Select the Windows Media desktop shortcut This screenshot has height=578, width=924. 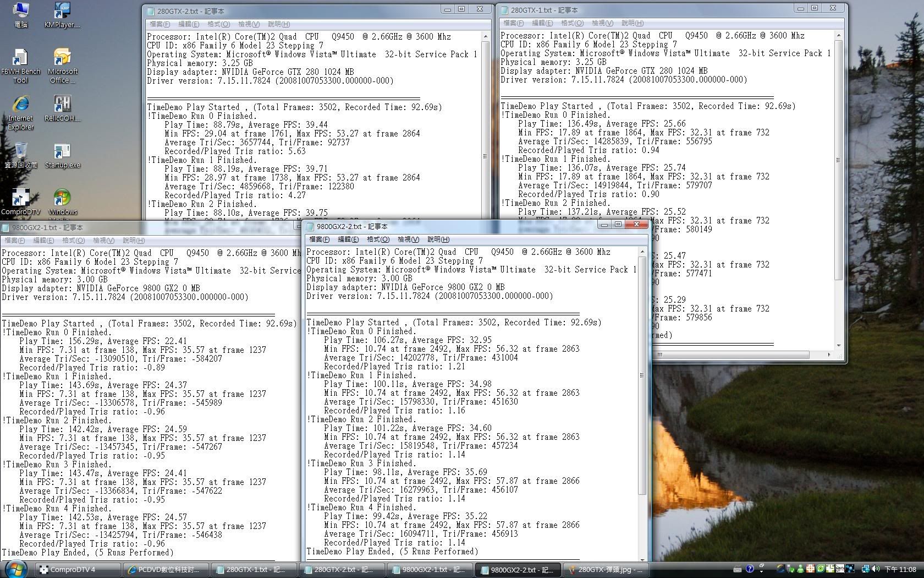[x=62, y=204]
